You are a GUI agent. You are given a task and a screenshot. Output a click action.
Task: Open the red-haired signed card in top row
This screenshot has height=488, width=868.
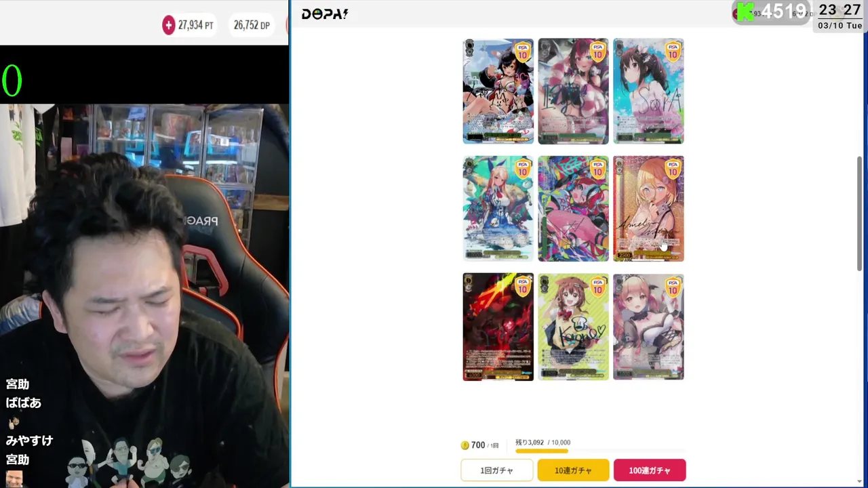point(574,91)
